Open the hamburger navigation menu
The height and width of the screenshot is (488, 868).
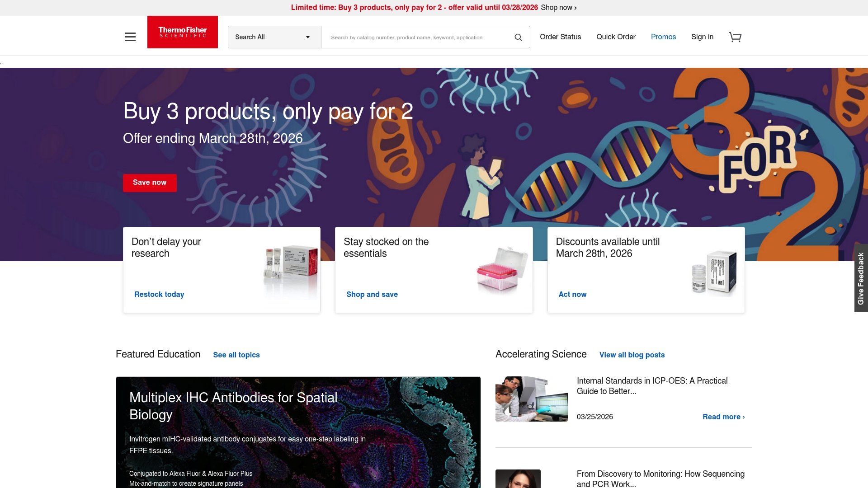[130, 37]
